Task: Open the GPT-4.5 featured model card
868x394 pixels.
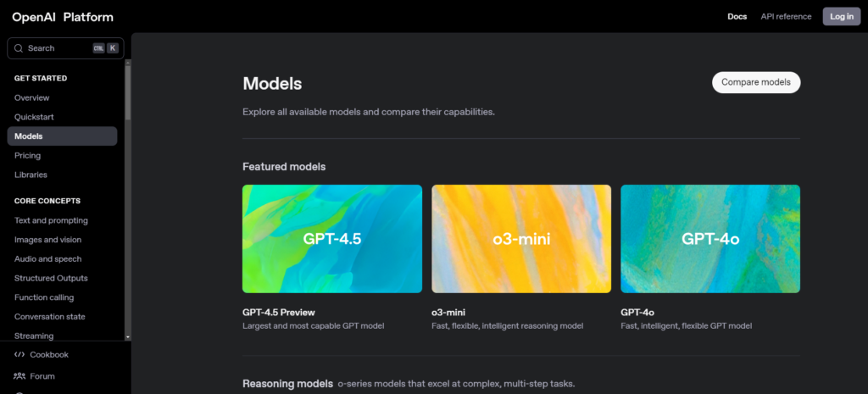Action: (332, 239)
